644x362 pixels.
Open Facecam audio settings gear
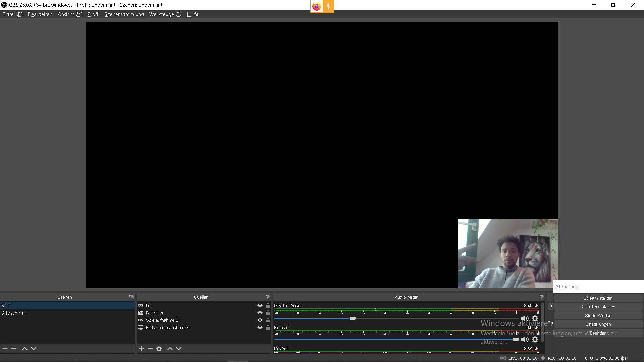point(535,339)
